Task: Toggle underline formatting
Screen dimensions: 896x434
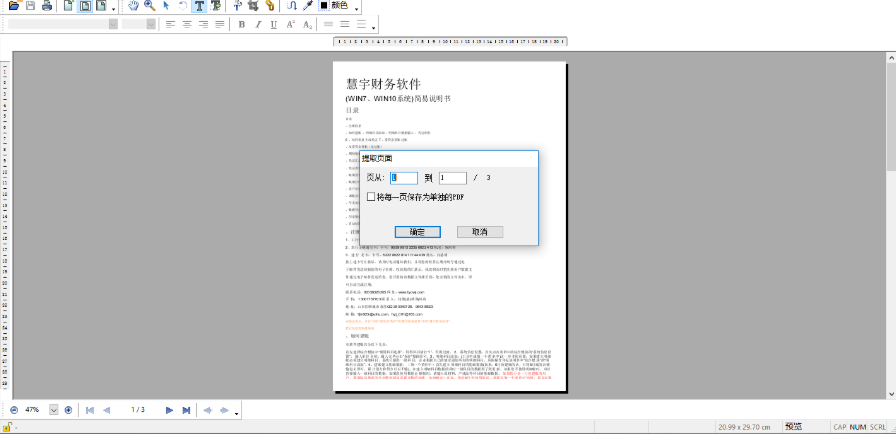Action: (274, 24)
